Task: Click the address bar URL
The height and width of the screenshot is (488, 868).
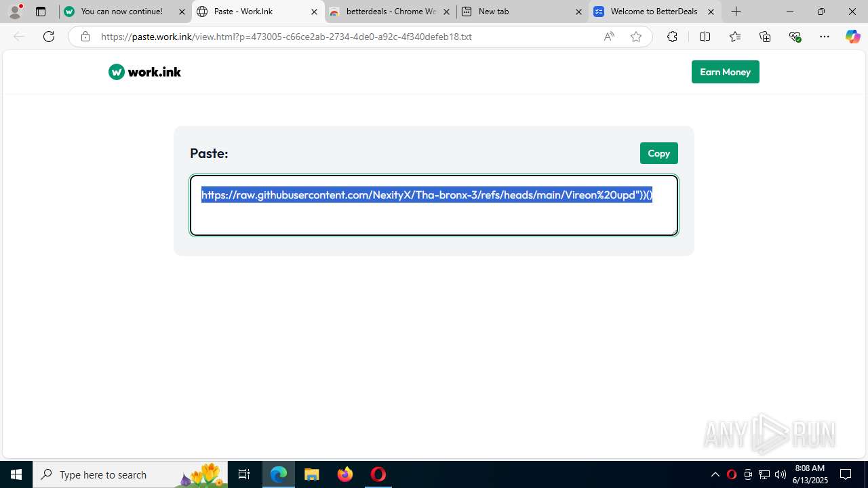Action: pos(286,37)
